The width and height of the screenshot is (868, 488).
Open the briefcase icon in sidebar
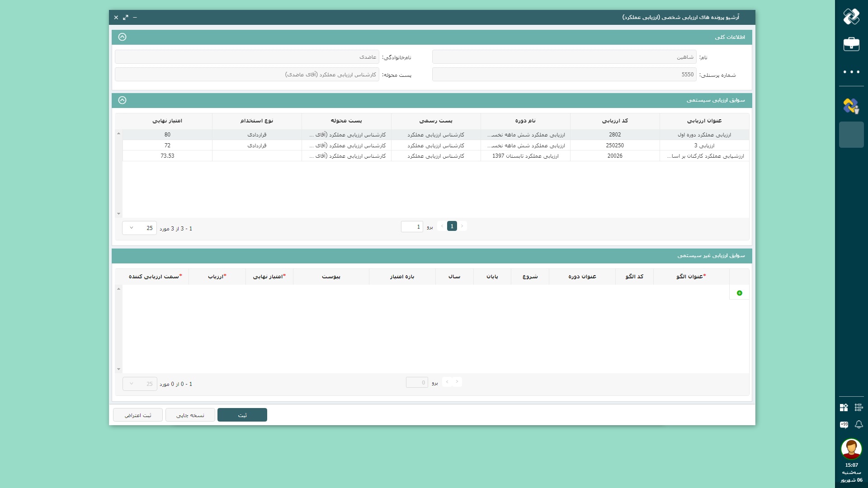(851, 44)
